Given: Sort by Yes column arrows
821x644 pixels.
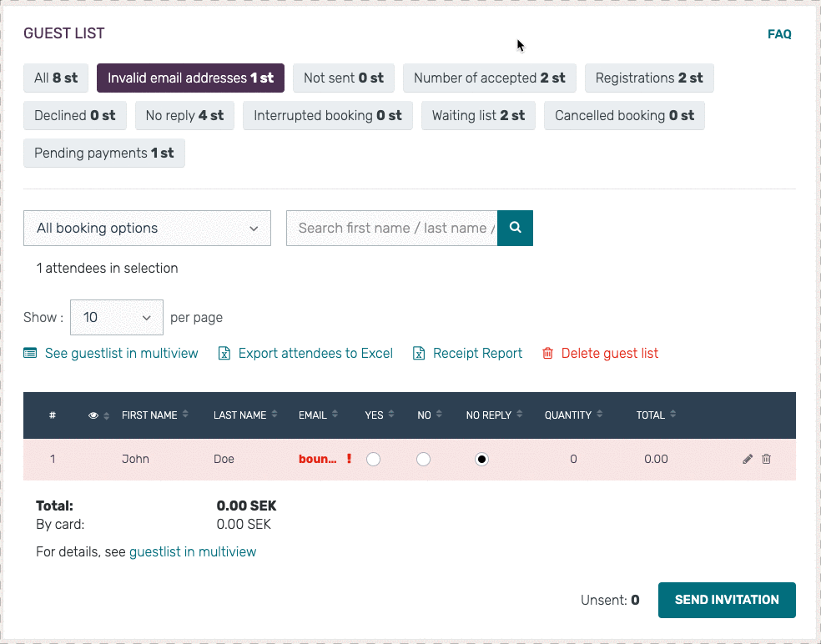Looking at the screenshot, I should 391,414.
